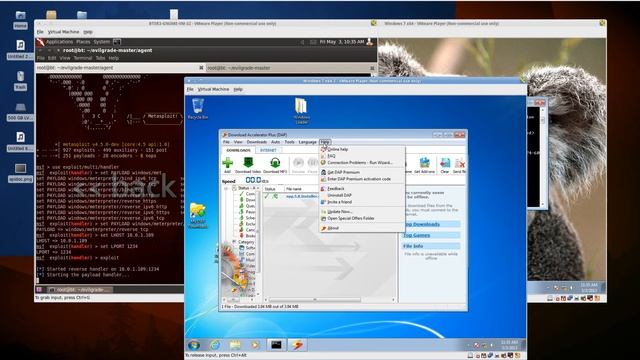Close the evilgrade-master/agent terminal tab
This screenshot has width=640, height=360.
pyautogui.click(x=201, y=68)
